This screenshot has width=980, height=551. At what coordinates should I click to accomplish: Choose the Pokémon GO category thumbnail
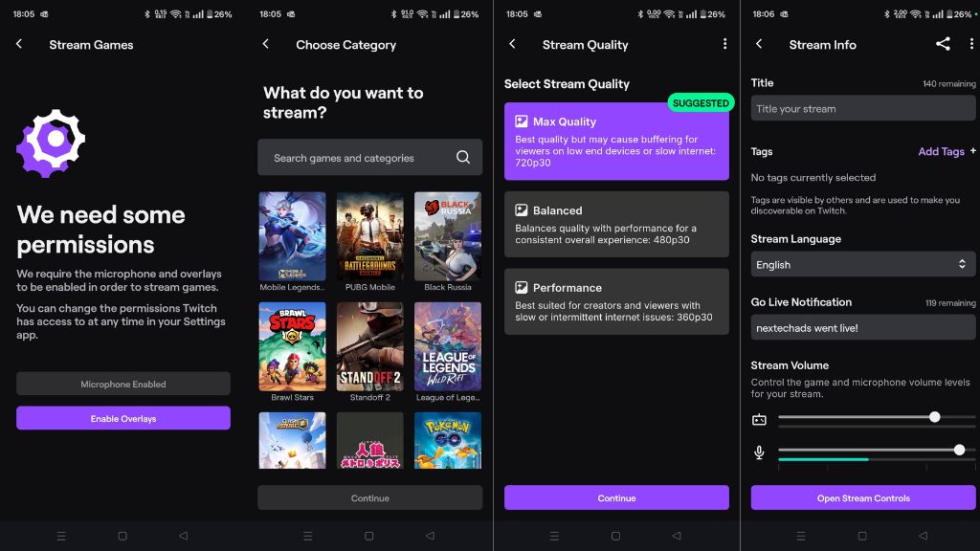click(x=448, y=440)
